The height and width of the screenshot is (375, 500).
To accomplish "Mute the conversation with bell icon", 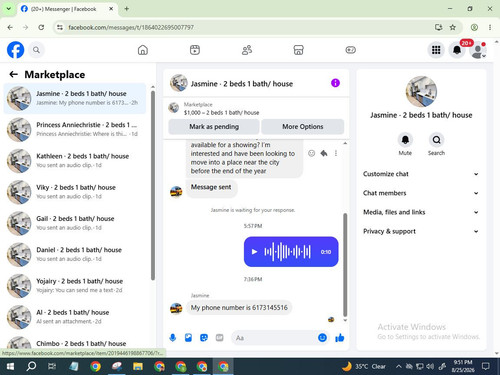I will (x=405, y=140).
